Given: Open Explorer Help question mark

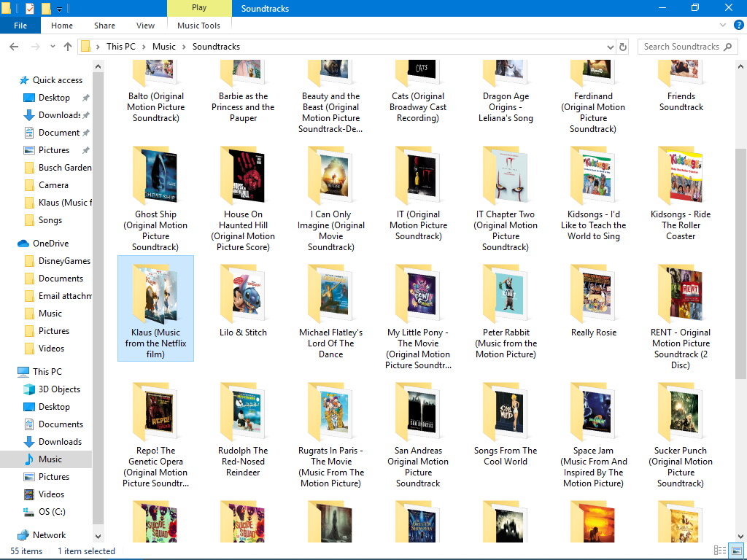Looking at the screenshot, I should coord(739,26).
